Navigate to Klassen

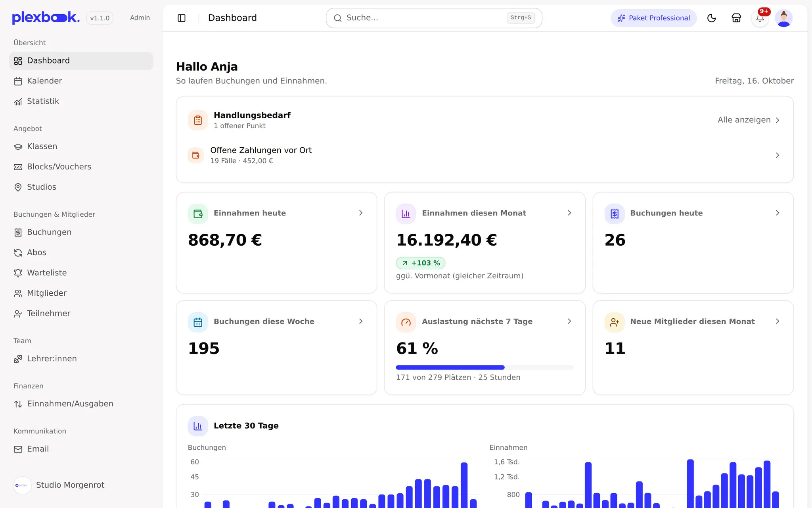[81, 146]
